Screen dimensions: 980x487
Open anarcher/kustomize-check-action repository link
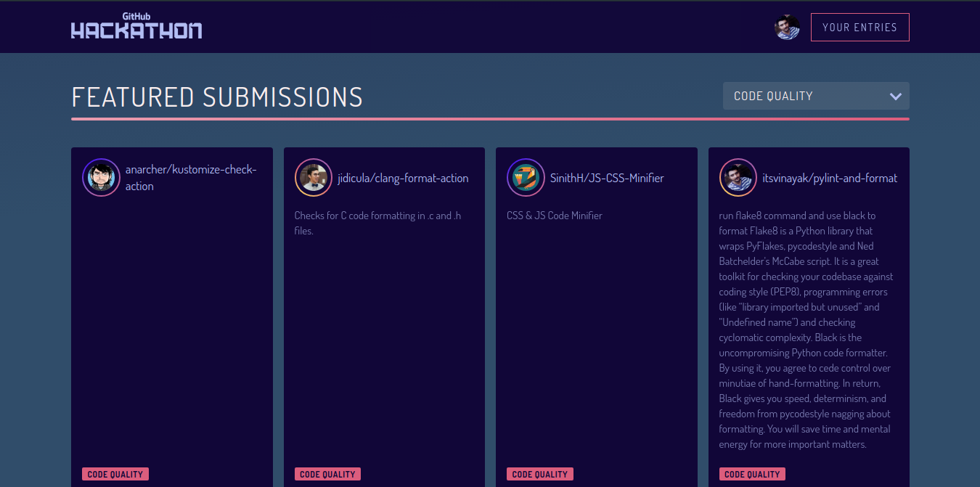(191, 178)
